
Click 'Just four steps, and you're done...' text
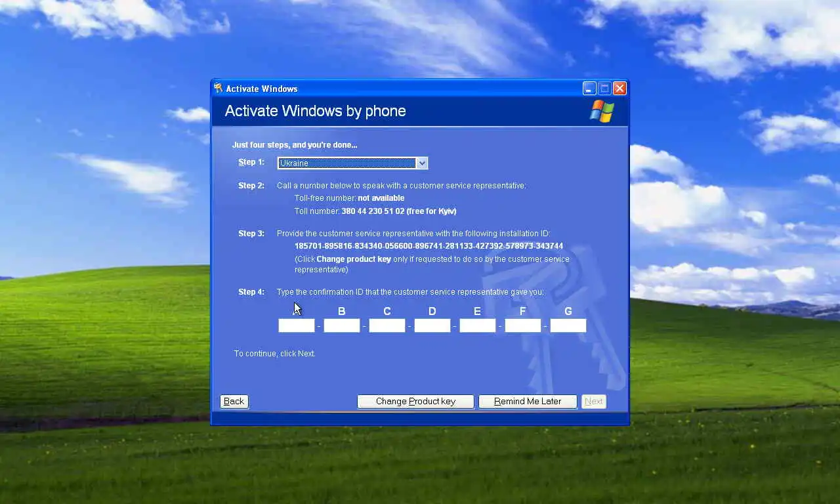point(295,145)
